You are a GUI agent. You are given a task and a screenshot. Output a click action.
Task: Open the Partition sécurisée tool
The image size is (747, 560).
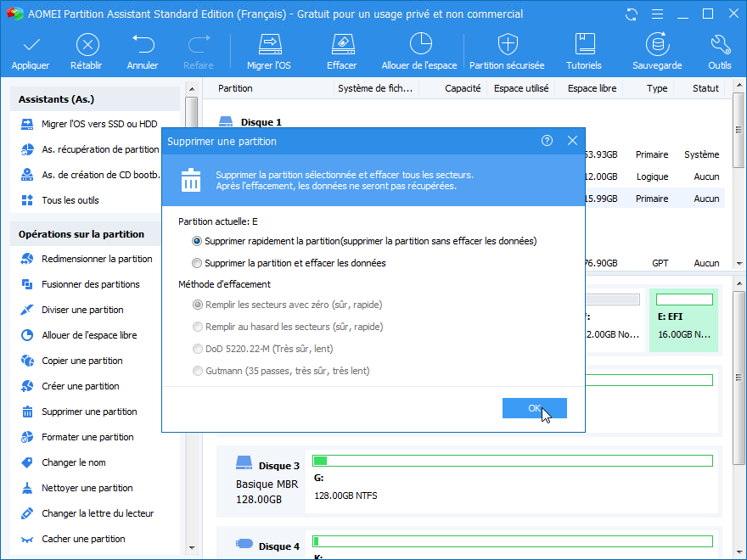click(x=507, y=52)
